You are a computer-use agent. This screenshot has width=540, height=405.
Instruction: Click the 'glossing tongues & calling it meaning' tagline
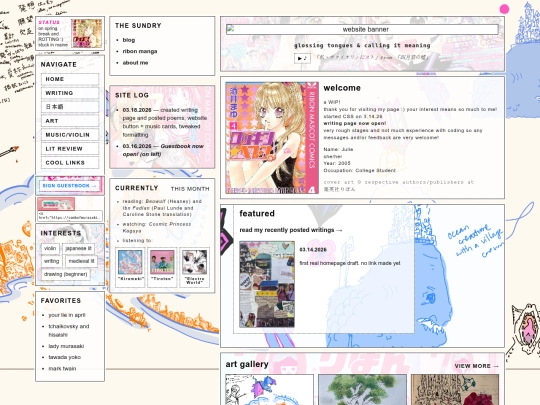(x=362, y=45)
